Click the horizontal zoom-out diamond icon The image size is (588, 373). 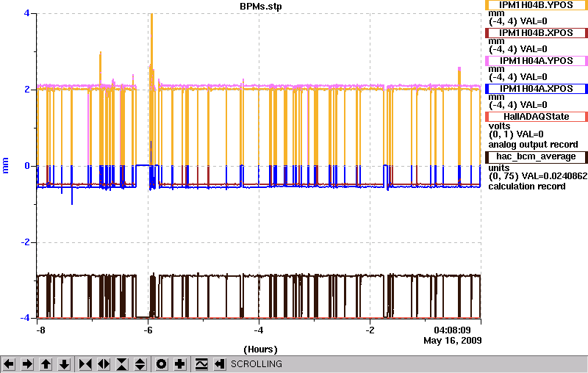(104, 364)
